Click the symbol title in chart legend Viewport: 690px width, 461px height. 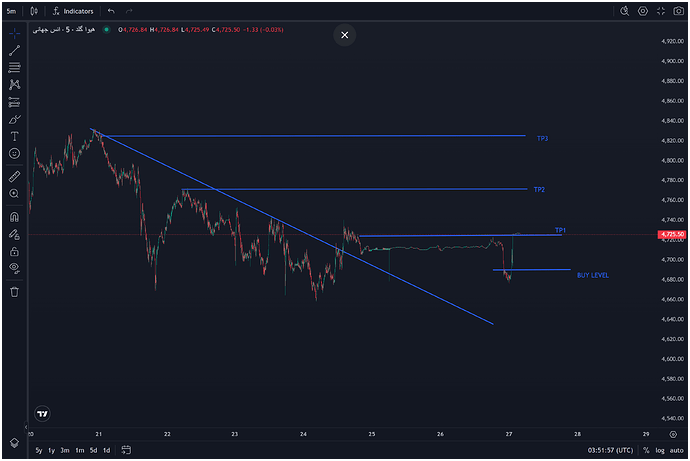64,29
